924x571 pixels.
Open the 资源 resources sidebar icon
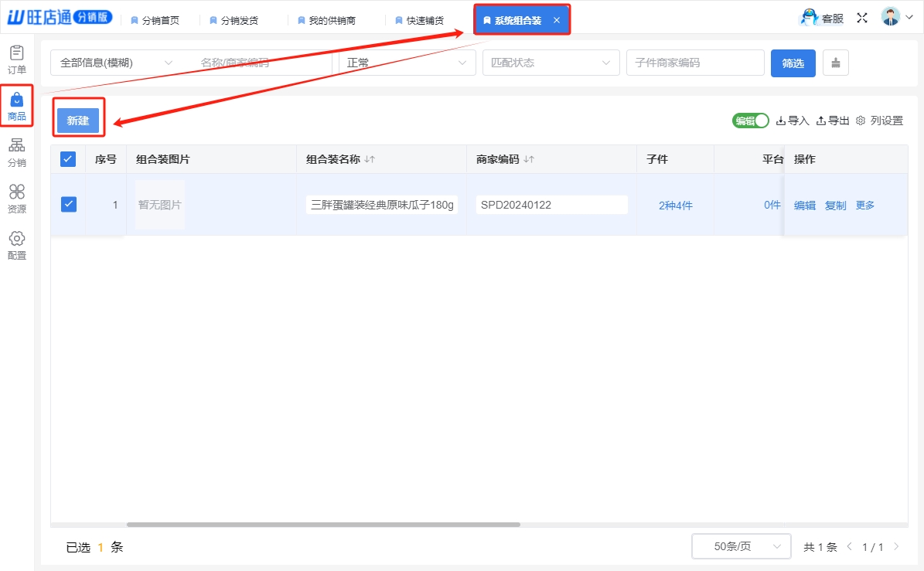17,198
